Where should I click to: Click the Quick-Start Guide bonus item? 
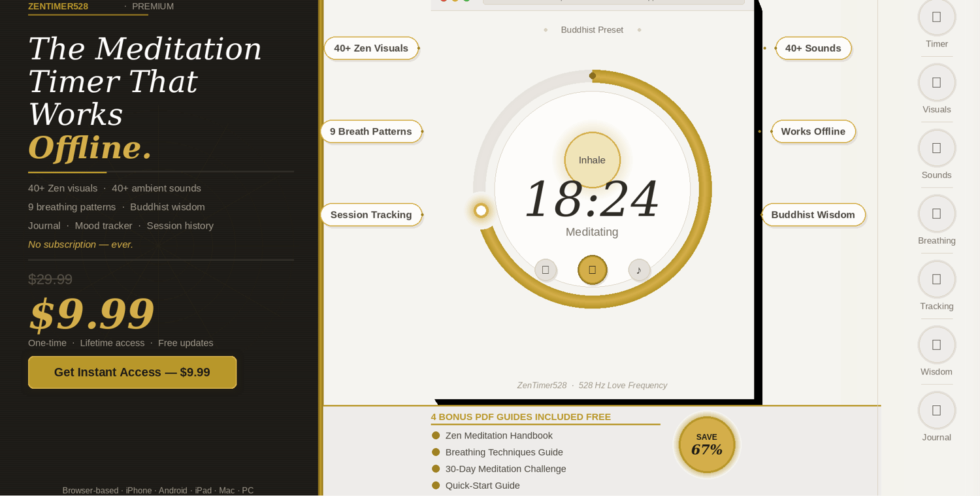coord(482,486)
